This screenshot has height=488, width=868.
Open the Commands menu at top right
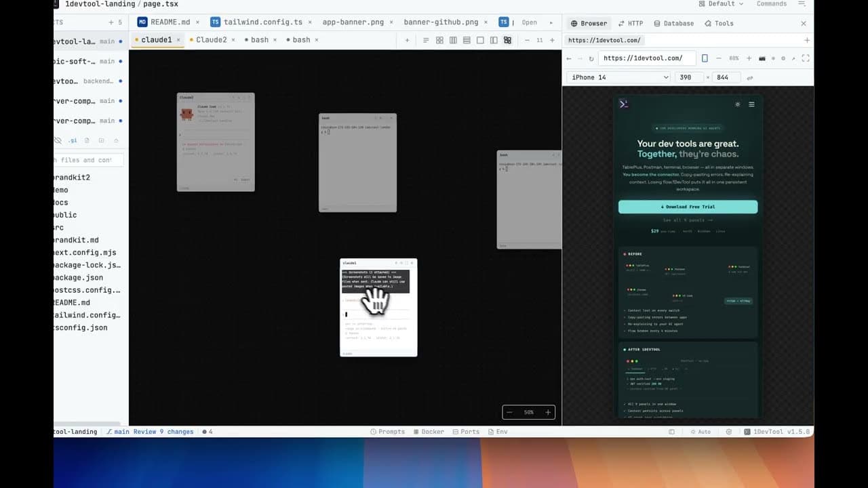tap(772, 3)
